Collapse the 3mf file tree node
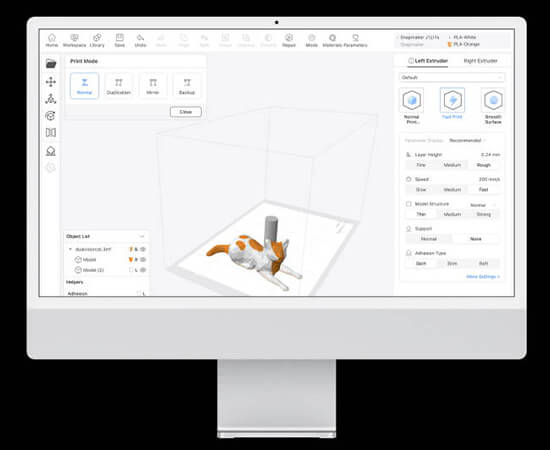Image resolution: width=550 pixels, height=450 pixels. (x=70, y=249)
